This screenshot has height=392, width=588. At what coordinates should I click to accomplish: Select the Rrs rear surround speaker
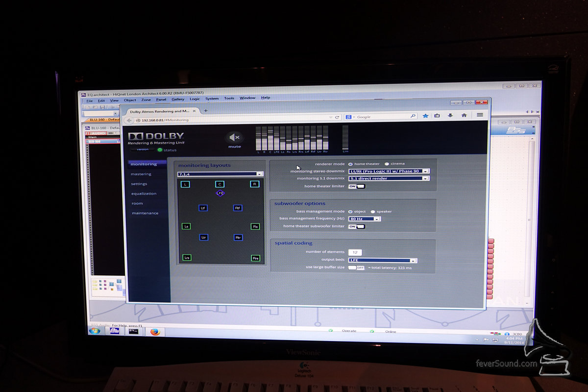click(256, 258)
